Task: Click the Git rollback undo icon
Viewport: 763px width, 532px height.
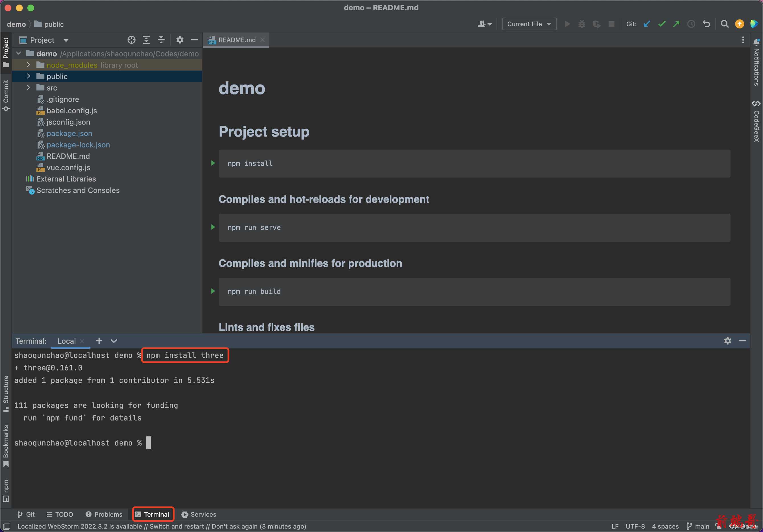Action: coord(706,24)
